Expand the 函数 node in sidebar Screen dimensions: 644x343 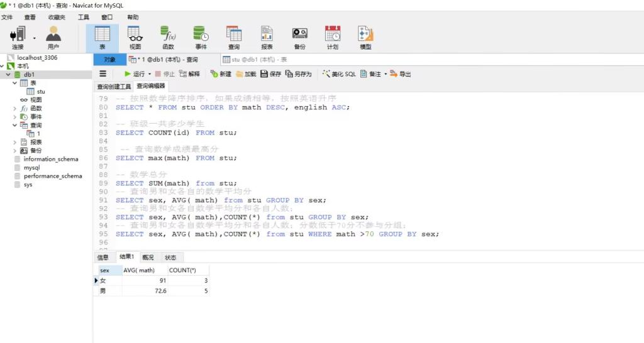click(x=15, y=109)
